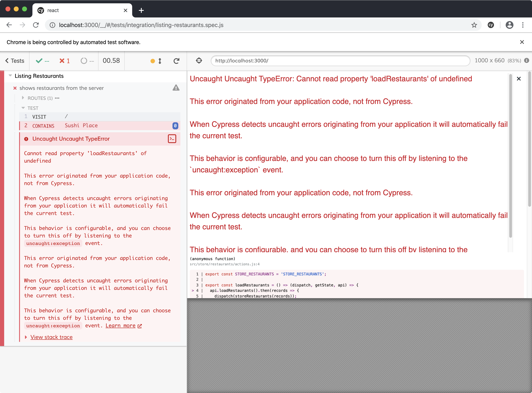The width and height of the screenshot is (532, 393).
Task: Expand the ROUTES (1) section
Action: click(x=40, y=98)
